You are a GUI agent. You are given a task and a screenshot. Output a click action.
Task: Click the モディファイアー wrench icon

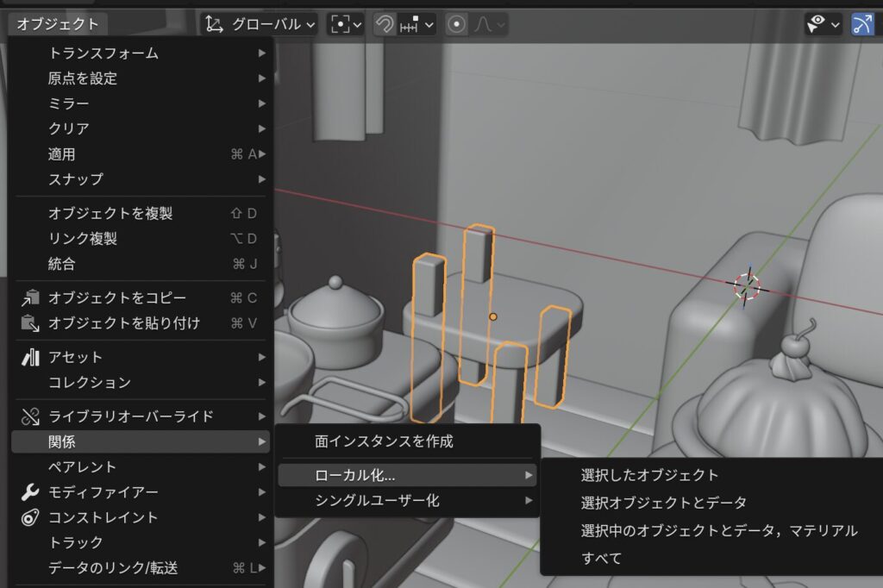[x=30, y=492]
